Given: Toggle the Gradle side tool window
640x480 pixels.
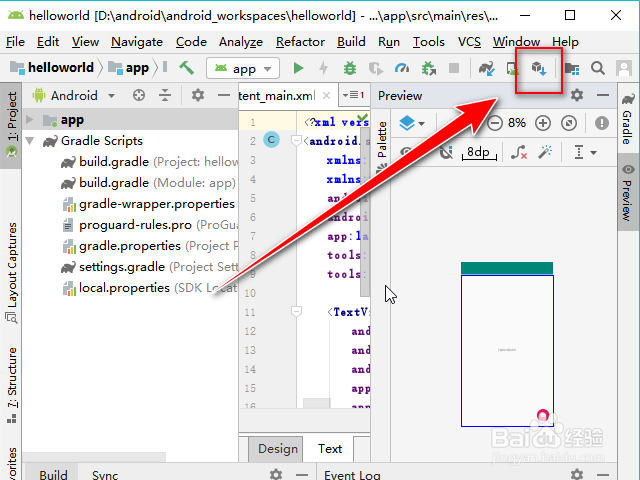Looking at the screenshot, I should pyautogui.click(x=628, y=118).
